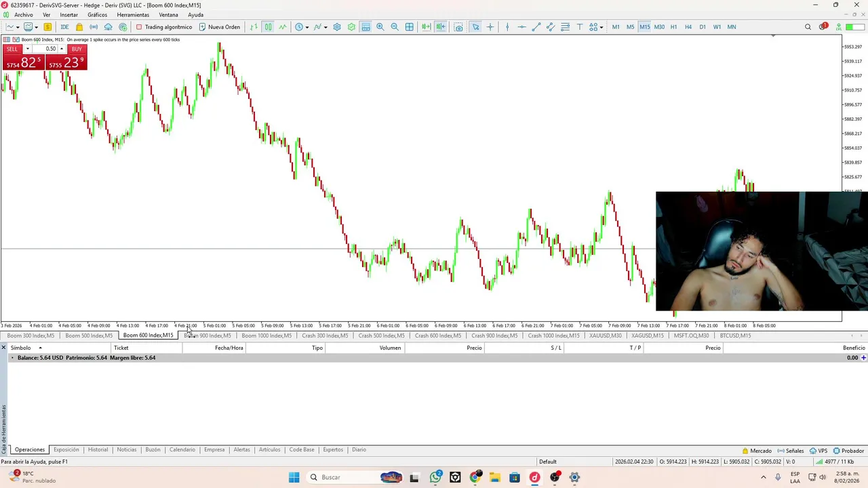Click the zoom out magnifier icon
Image resolution: width=868 pixels, height=488 pixels.
pyautogui.click(x=395, y=27)
